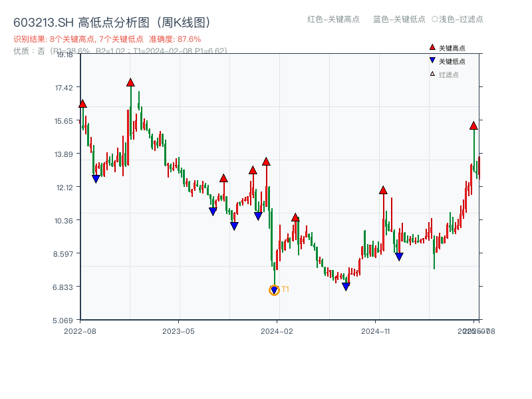
Task: Click the grey 过滤点 legend triangle icon
Action: pos(432,73)
